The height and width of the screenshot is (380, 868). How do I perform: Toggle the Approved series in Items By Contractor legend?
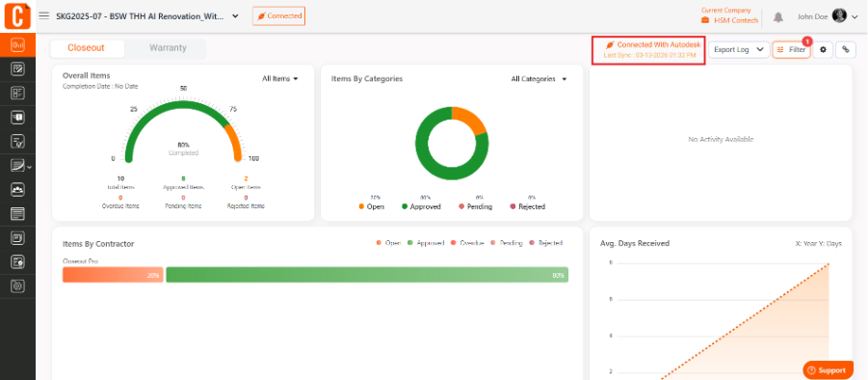(x=426, y=243)
